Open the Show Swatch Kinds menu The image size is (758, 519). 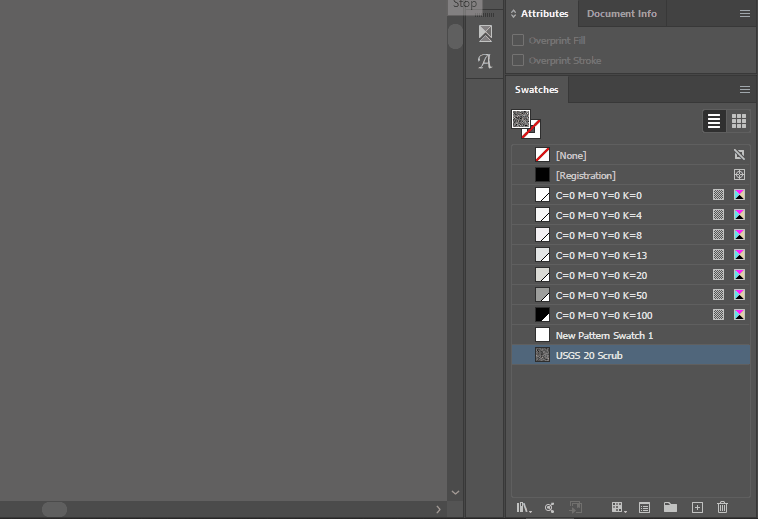click(x=619, y=507)
